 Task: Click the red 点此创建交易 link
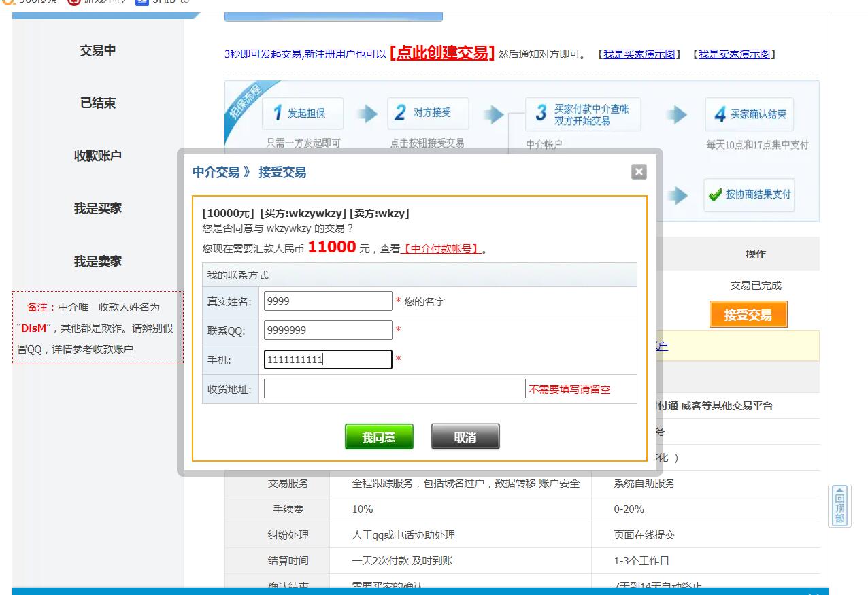441,53
